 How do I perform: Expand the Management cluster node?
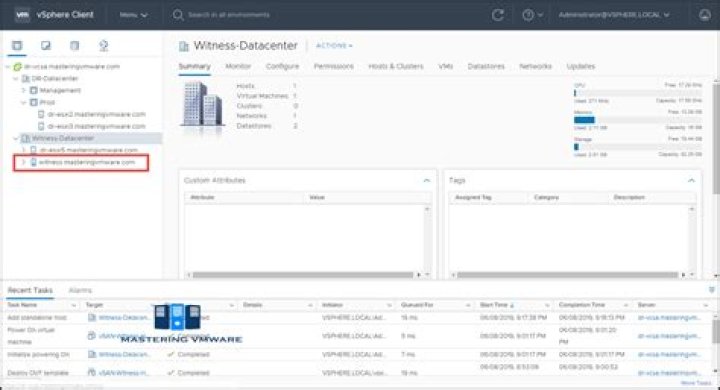23,90
